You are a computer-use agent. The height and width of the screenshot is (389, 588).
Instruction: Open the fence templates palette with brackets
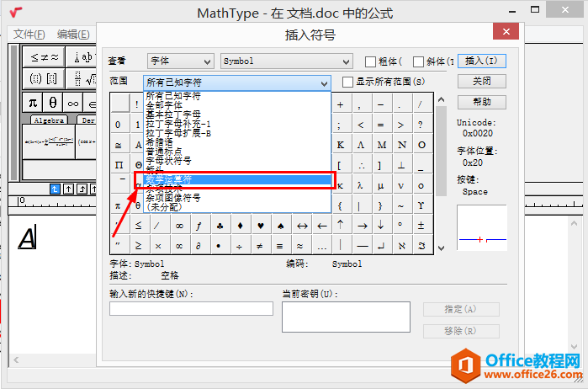tap(44, 78)
